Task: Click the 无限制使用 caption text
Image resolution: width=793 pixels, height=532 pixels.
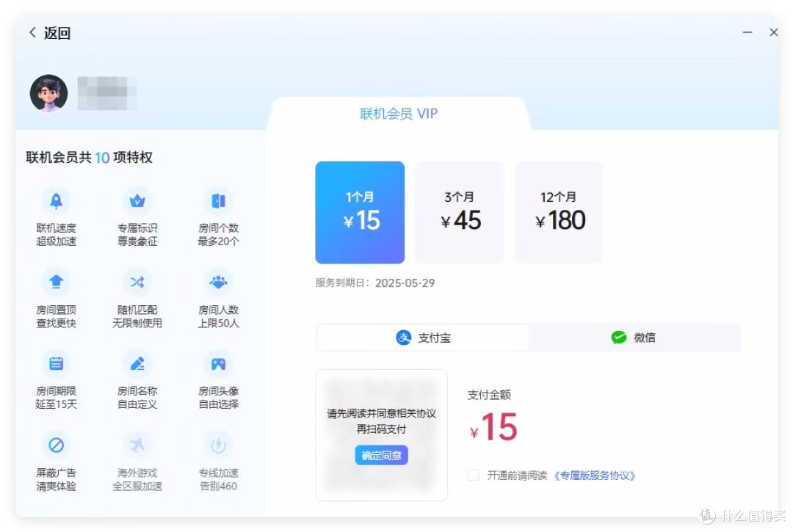Action: [137, 324]
